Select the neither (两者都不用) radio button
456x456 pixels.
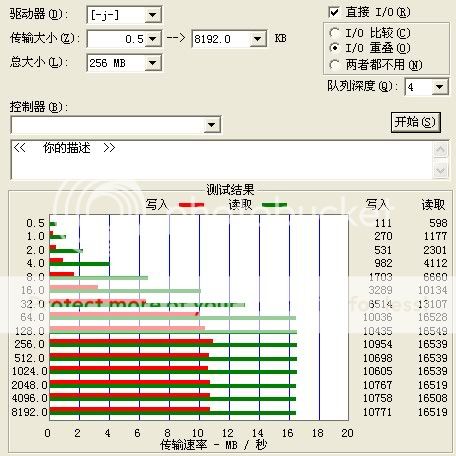334,64
